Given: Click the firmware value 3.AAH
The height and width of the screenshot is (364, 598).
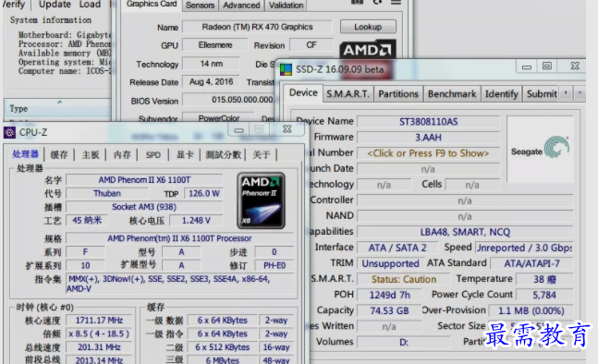Looking at the screenshot, I should click(428, 138).
